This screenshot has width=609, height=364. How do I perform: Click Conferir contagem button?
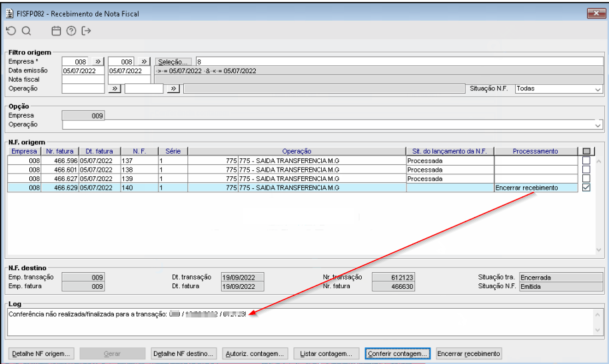pos(397,353)
